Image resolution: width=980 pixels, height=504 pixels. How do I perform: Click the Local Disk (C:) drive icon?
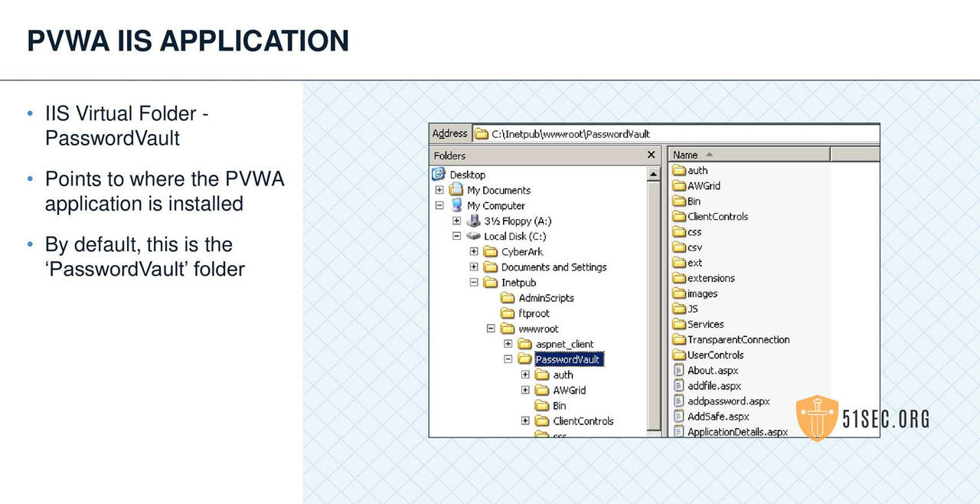[x=473, y=236]
